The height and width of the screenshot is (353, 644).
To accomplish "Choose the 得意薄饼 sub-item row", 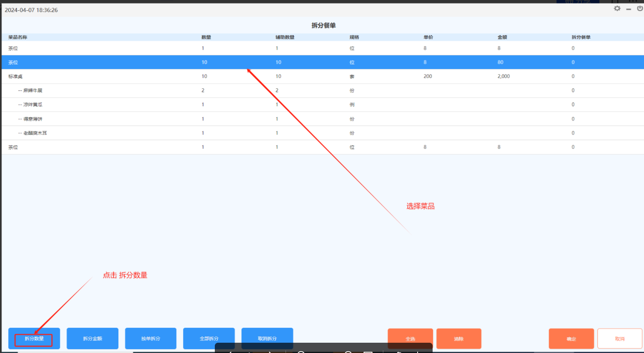I will click(x=129, y=119).
